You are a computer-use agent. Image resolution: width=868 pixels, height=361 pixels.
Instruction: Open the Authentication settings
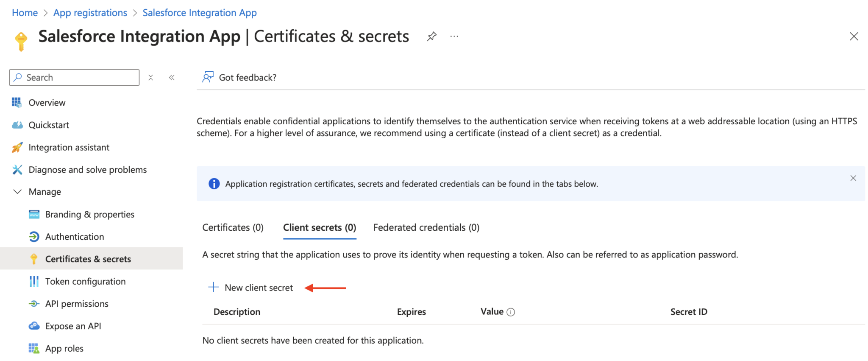pos(75,237)
